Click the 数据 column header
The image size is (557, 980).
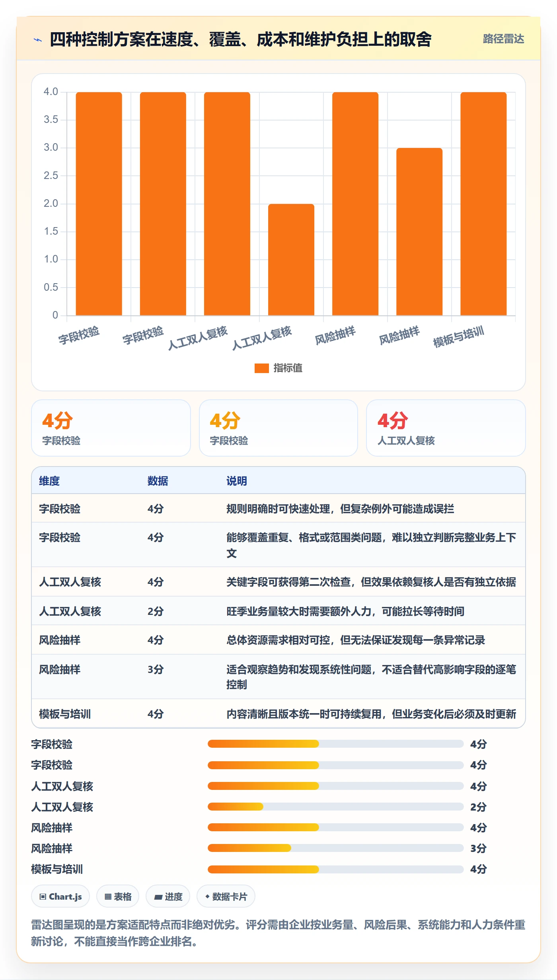click(158, 481)
